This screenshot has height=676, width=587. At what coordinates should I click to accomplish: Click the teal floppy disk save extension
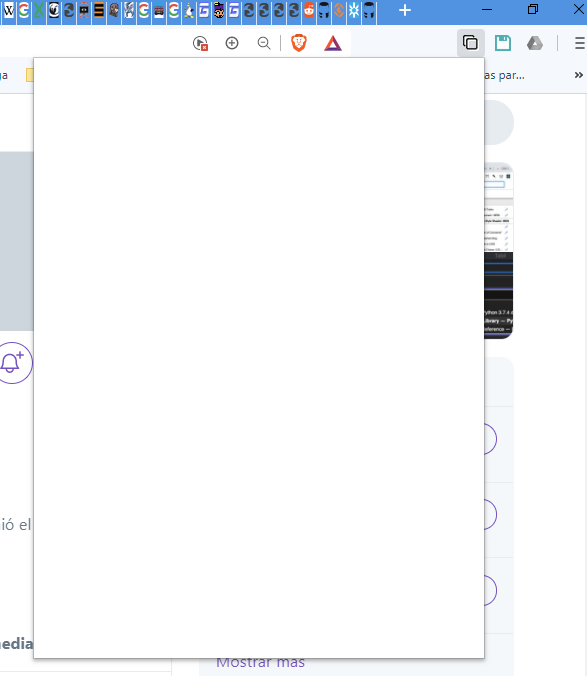[503, 43]
